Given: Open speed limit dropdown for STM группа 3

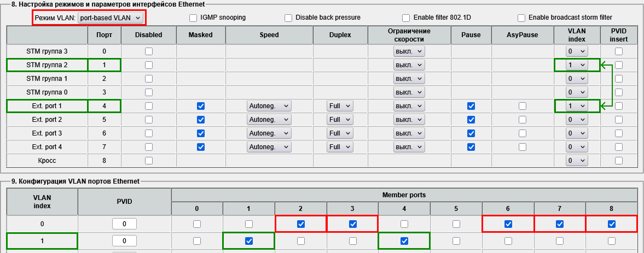Looking at the screenshot, I should point(409,51).
